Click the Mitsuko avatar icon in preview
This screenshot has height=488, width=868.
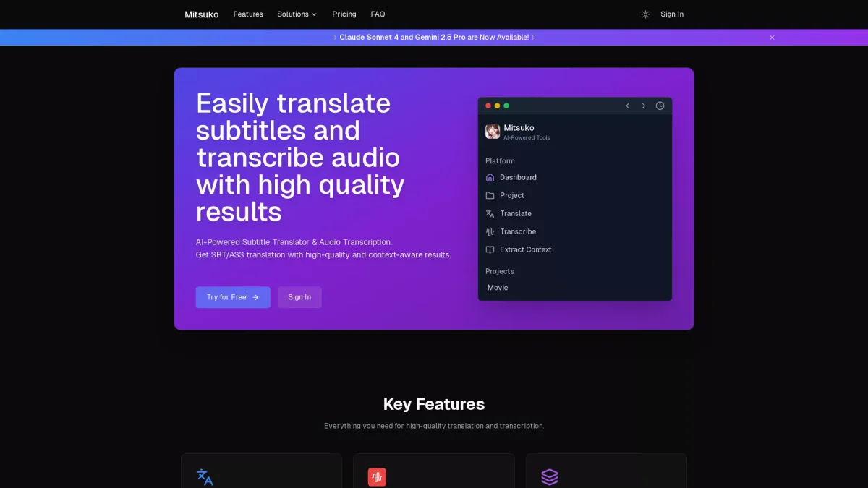493,132
